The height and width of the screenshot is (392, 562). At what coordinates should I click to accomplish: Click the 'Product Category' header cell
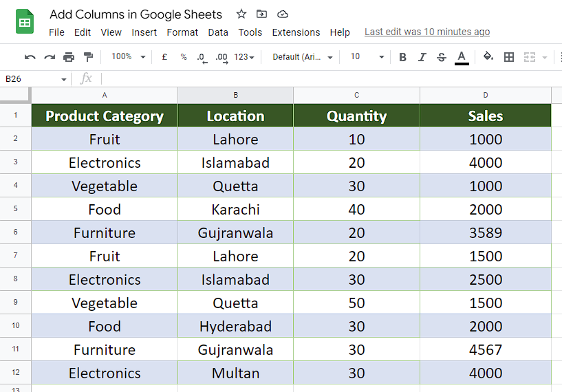(x=105, y=116)
